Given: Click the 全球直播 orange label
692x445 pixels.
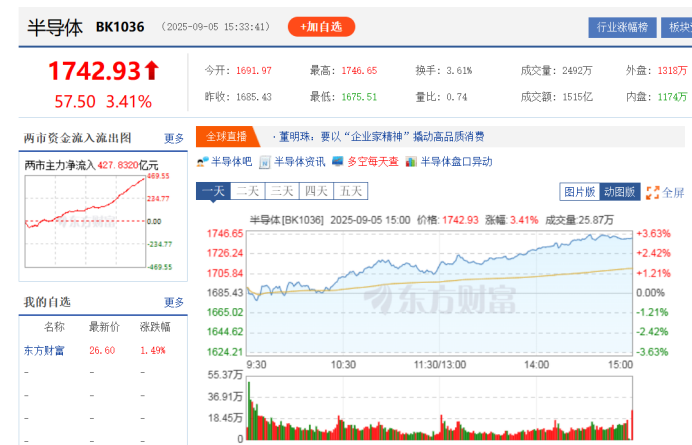Looking at the screenshot, I should (x=226, y=136).
